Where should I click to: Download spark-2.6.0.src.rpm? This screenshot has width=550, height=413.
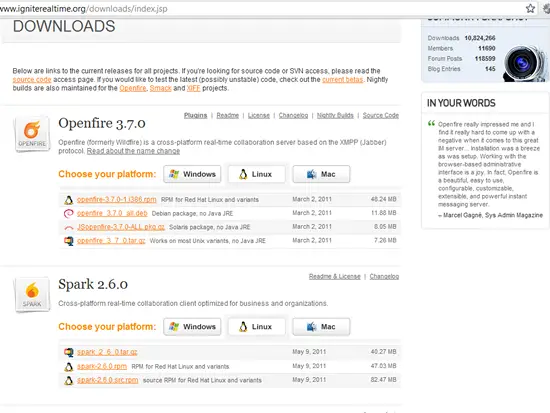tap(107, 380)
